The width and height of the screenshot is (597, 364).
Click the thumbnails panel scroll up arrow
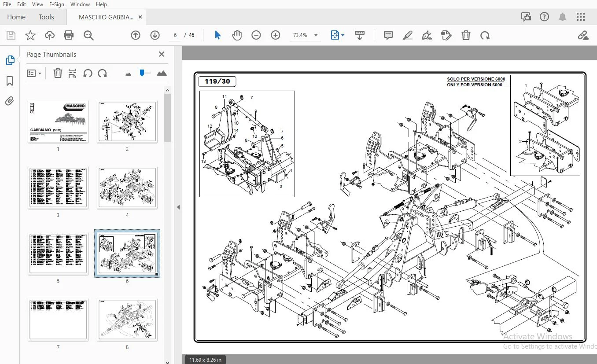click(x=167, y=90)
